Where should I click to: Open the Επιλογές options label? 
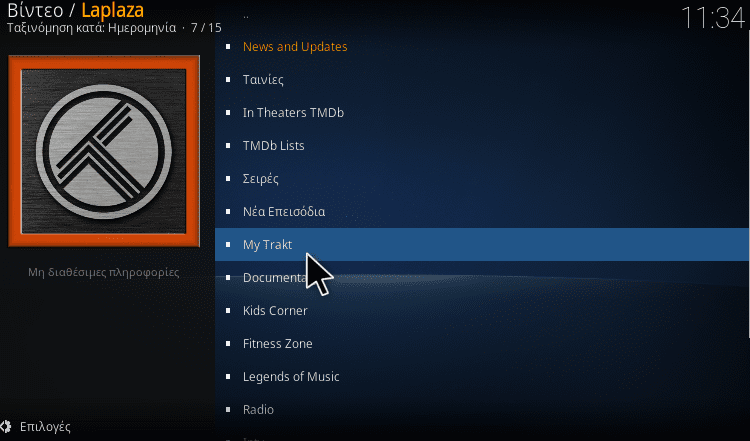click(45, 427)
